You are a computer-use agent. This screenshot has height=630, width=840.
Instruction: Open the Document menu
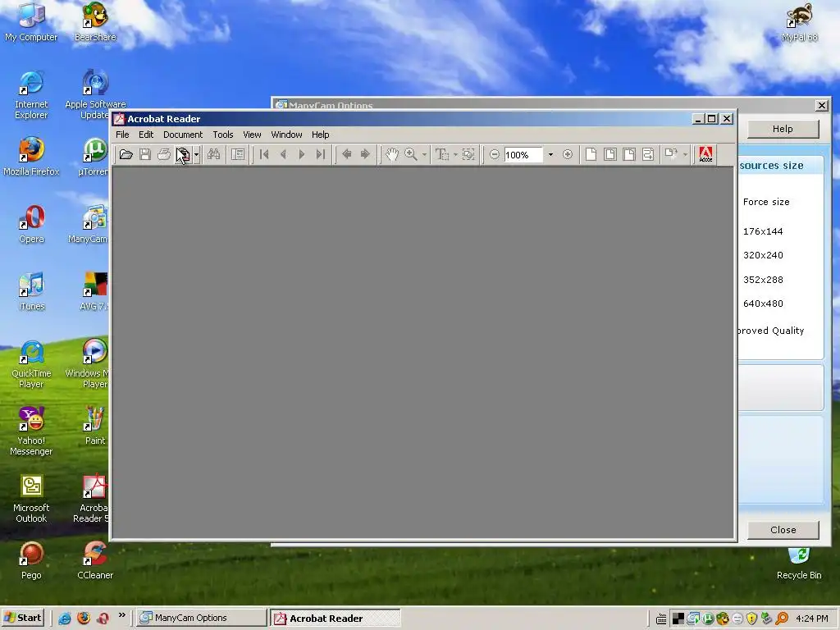pos(183,135)
